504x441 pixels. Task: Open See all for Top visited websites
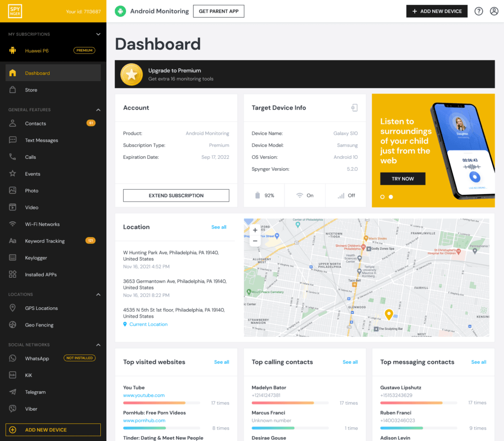pos(221,362)
